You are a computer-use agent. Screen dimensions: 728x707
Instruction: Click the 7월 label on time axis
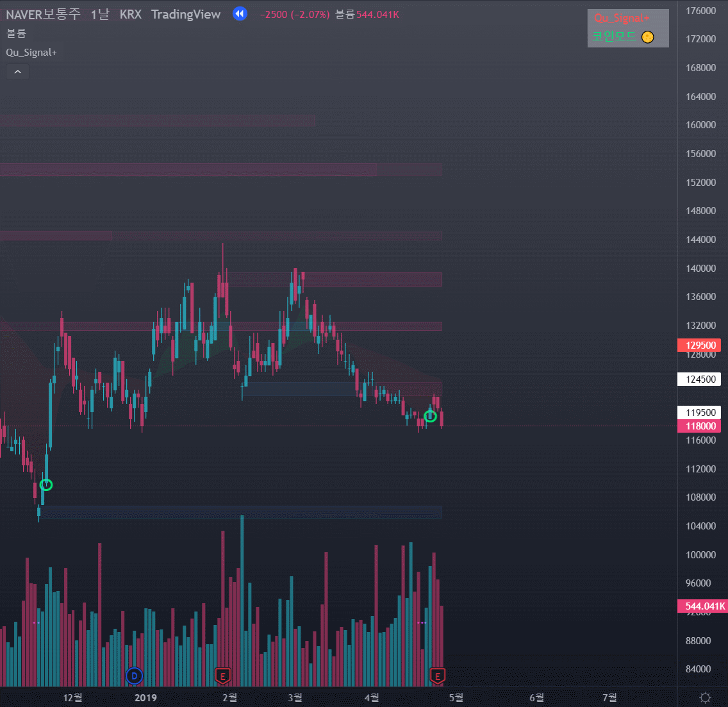(609, 698)
